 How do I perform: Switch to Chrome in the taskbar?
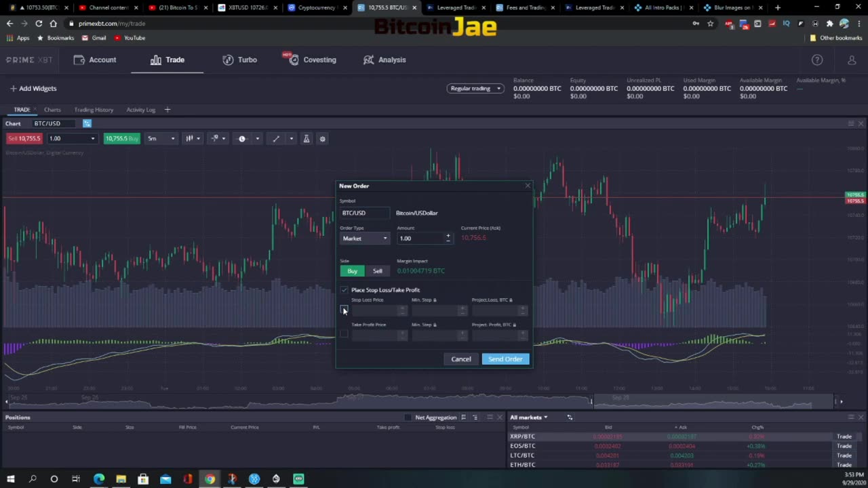210,479
